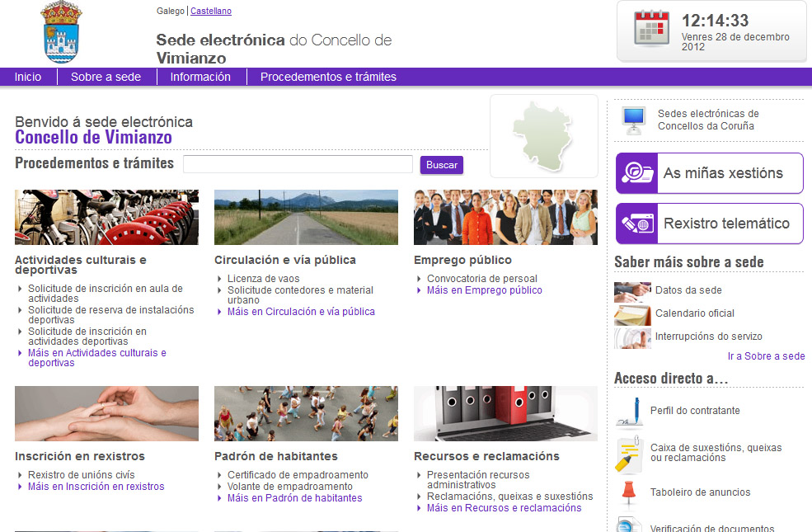Click the bicycles photo for Actividades culturais

click(x=106, y=217)
